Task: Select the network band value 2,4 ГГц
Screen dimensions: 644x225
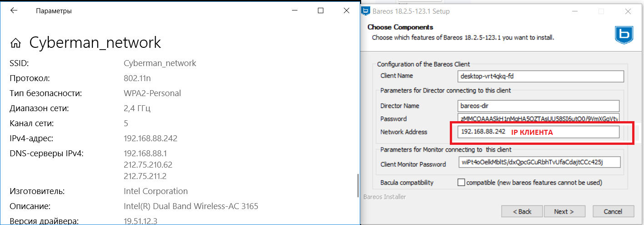Action: point(137,108)
